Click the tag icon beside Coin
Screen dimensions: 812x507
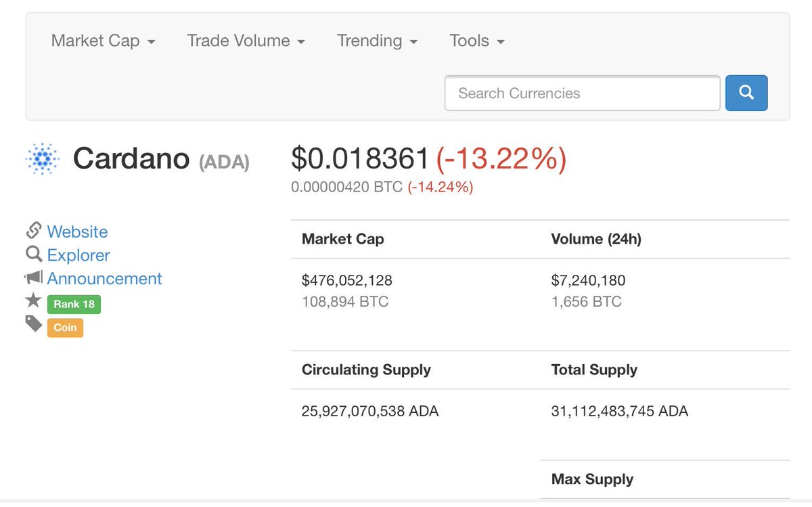coord(34,324)
